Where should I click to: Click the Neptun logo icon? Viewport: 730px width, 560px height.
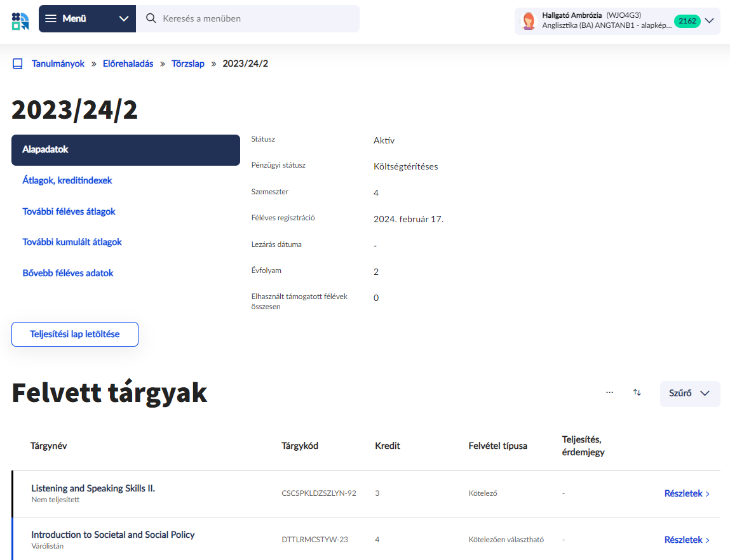point(20,21)
